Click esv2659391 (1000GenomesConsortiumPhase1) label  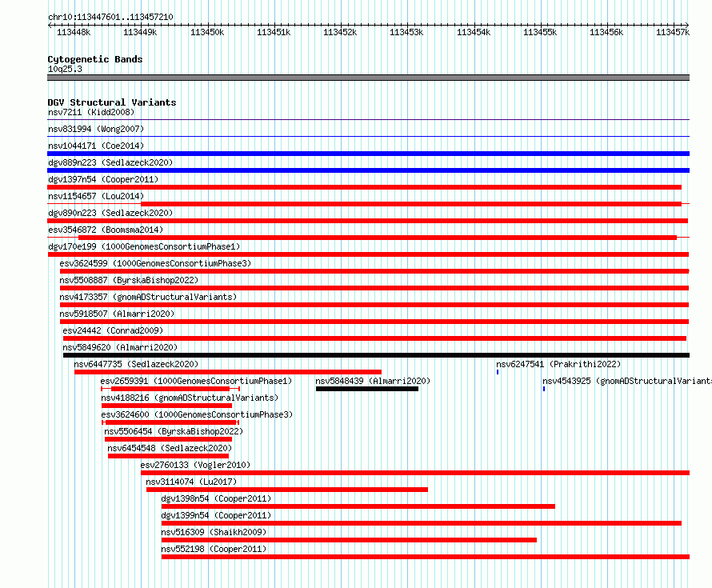(196, 381)
